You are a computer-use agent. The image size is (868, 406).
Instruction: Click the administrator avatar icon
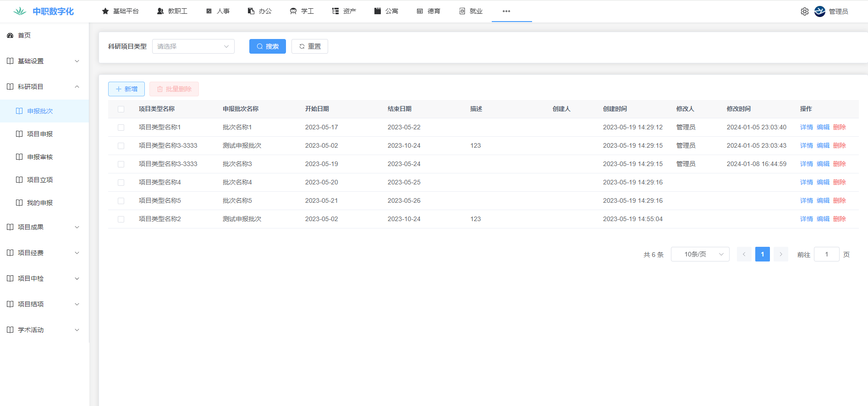pos(819,11)
